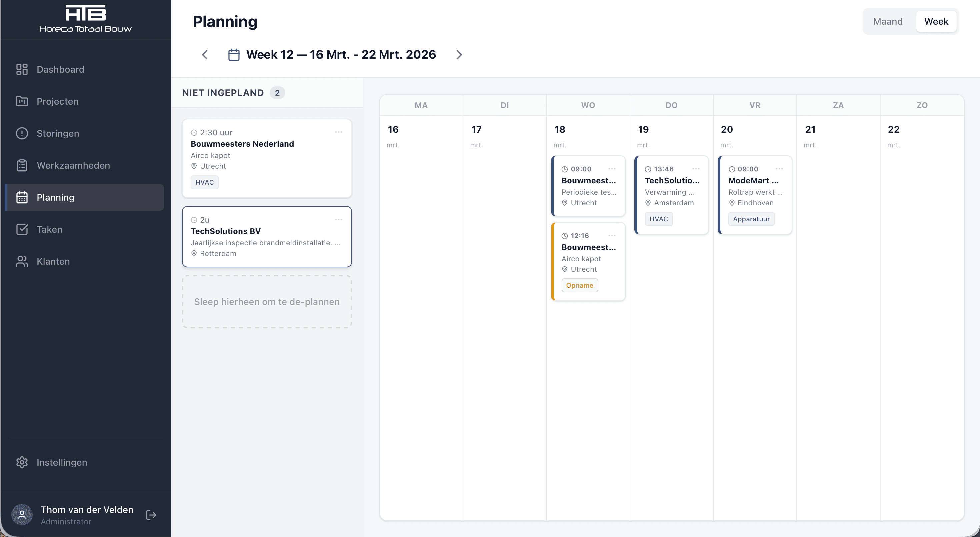Click the Apparatuur tag on ModeMart card
Image resolution: width=980 pixels, height=537 pixels.
click(x=751, y=219)
